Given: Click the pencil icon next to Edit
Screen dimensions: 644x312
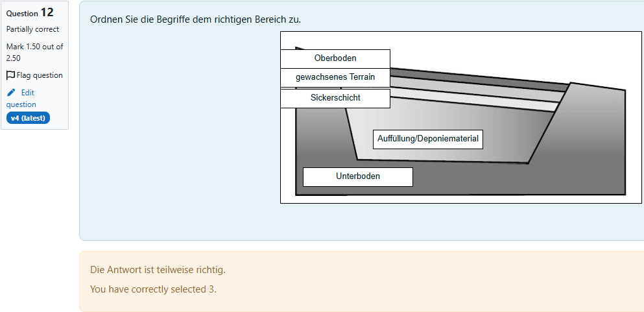Looking at the screenshot, I should coord(11,93).
